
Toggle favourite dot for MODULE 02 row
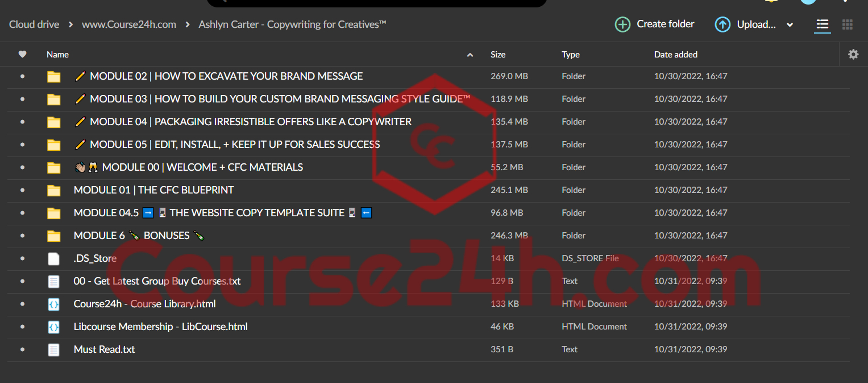(x=22, y=76)
